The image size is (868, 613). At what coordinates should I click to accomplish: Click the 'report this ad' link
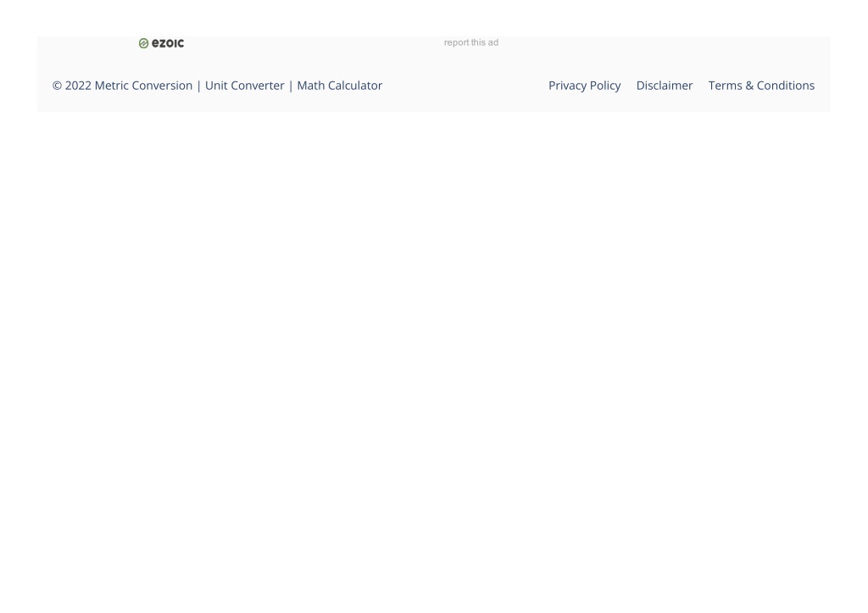pyautogui.click(x=471, y=42)
